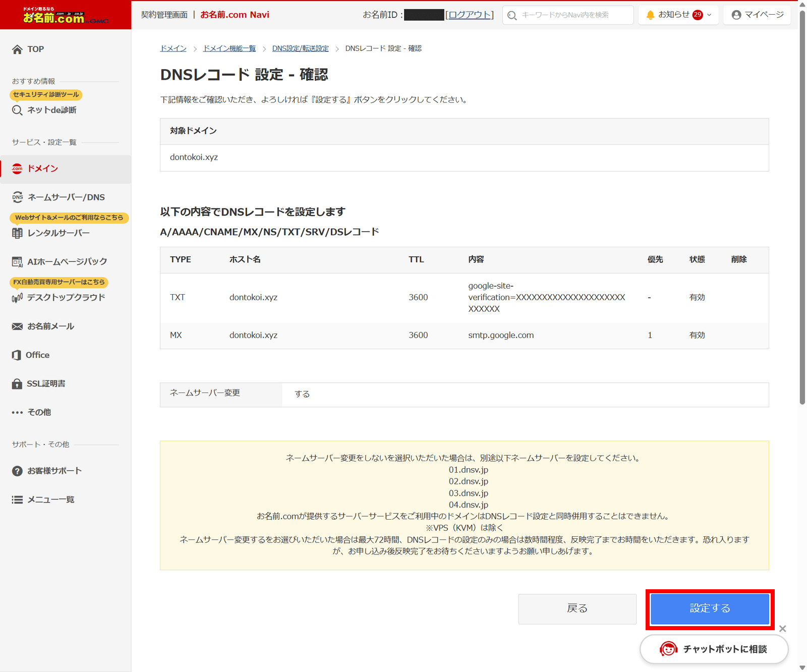Go to ドメイン機能一覧 breadcrumb link
The height and width of the screenshot is (672, 807).
point(229,48)
